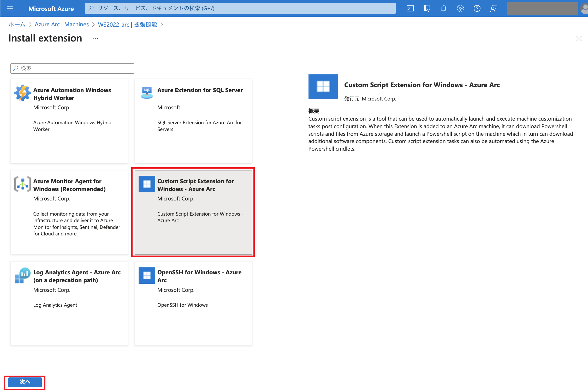Click the Azure Monitor Agent icon

(22, 184)
